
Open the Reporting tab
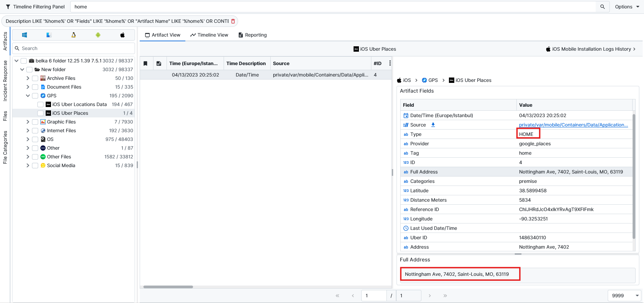tap(252, 35)
